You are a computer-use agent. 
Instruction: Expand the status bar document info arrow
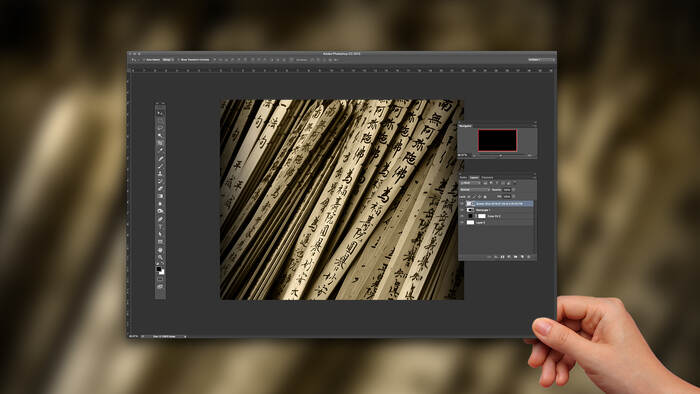click(185, 336)
